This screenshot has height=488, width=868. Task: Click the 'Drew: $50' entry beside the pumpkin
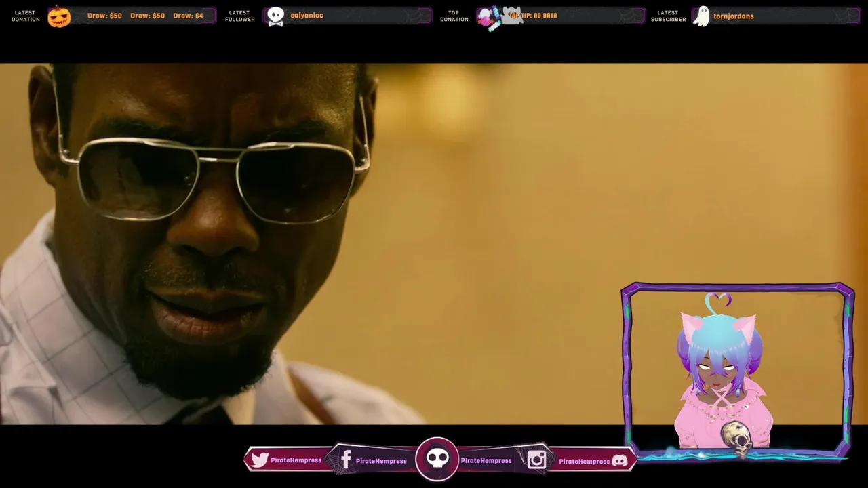click(x=104, y=16)
